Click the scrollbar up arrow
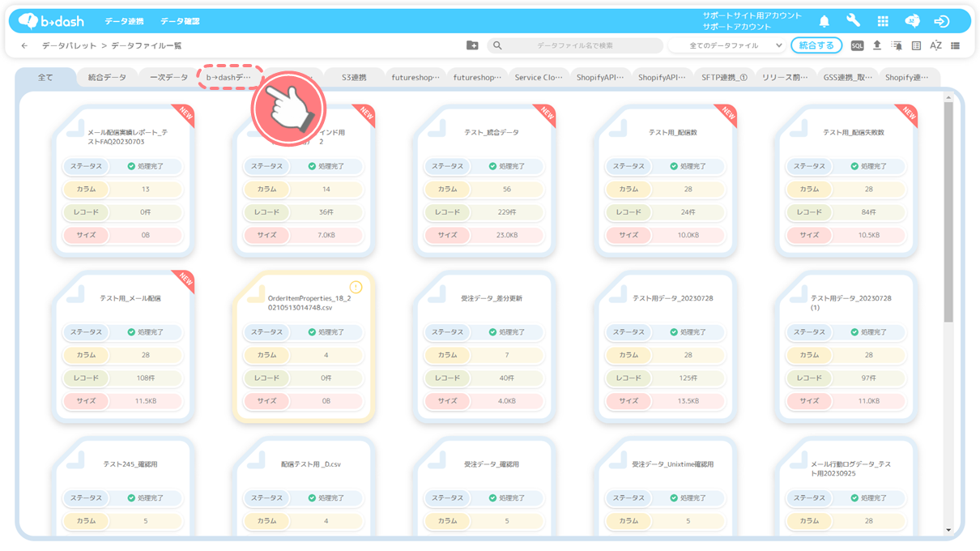The image size is (980, 551). 948,97
